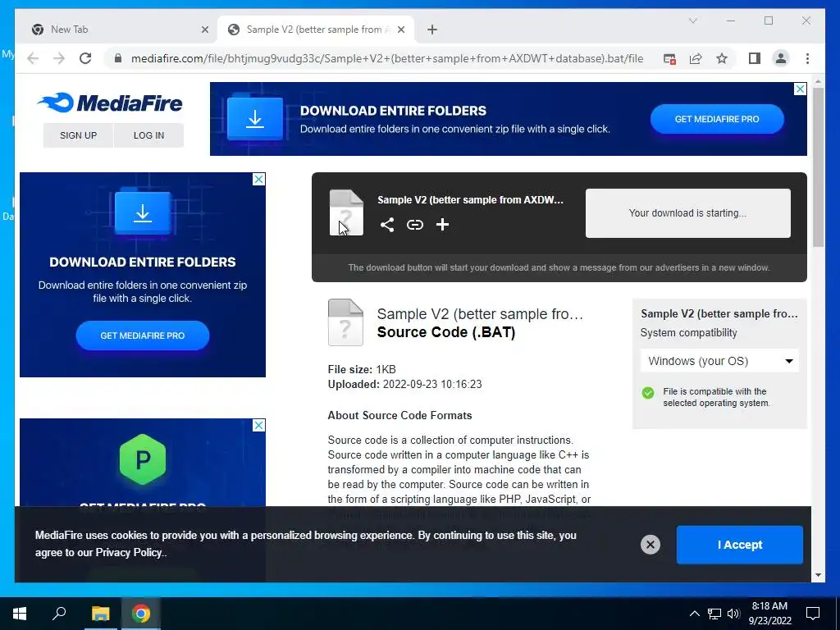Click the green compatibility checkmark icon
The height and width of the screenshot is (630, 840).
(x=648, y=393)
